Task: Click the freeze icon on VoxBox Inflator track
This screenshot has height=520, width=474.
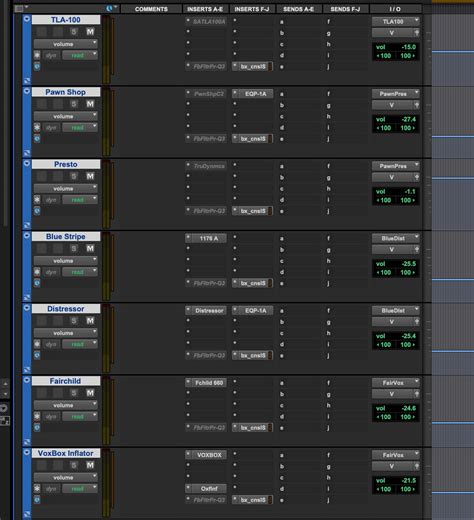Action: [x=37, y=489]
